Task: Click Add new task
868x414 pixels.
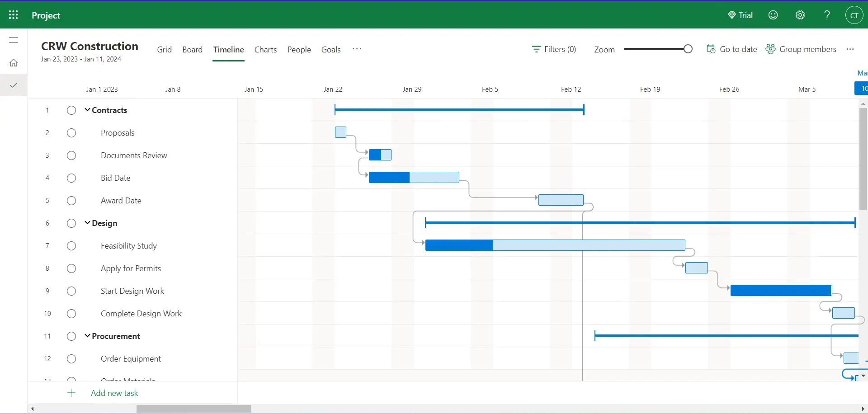Action: tap(114, 393)
